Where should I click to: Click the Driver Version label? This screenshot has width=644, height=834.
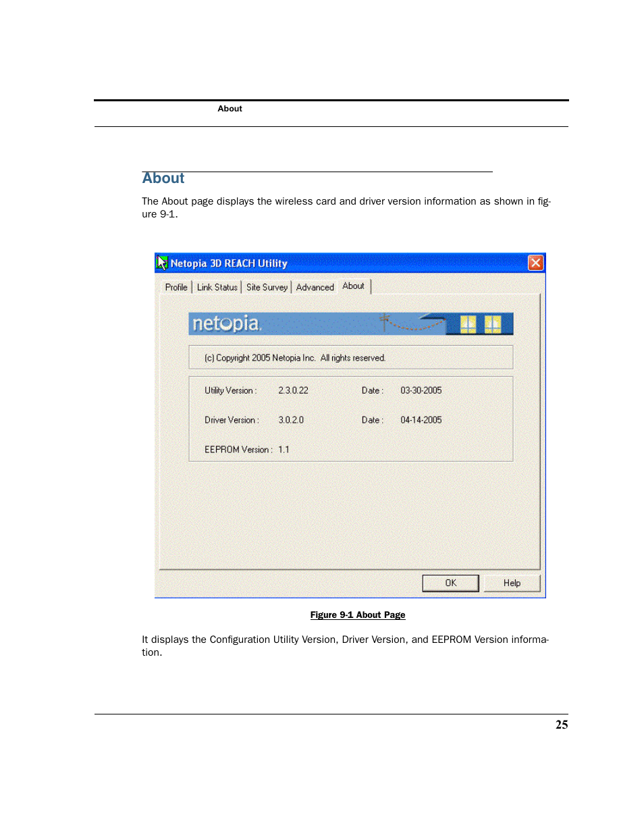coord(232,420)
